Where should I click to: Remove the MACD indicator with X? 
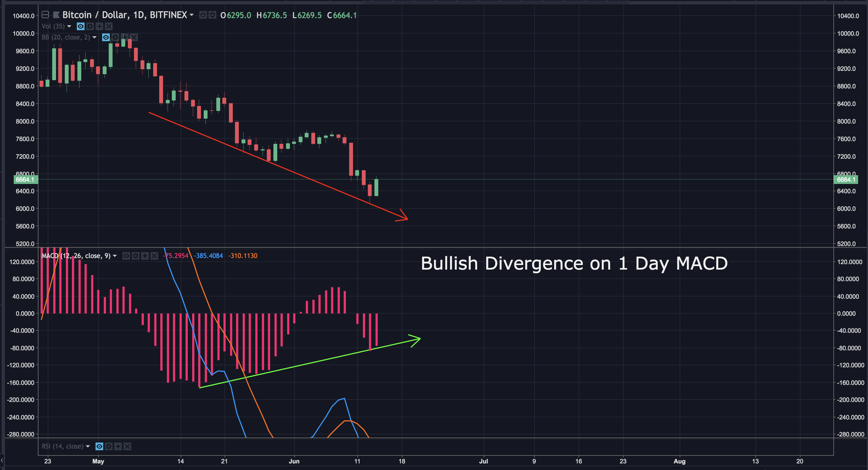(154, 256)
